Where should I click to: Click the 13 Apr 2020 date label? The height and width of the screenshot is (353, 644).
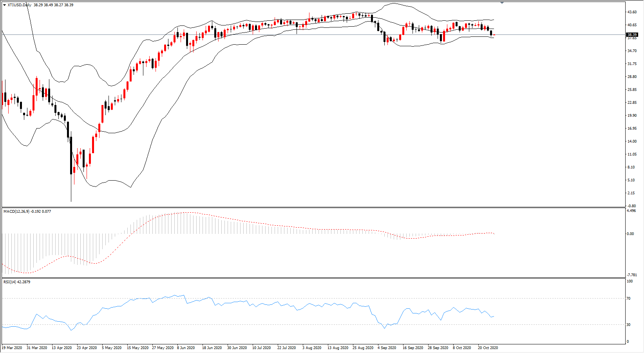(62, 348)
